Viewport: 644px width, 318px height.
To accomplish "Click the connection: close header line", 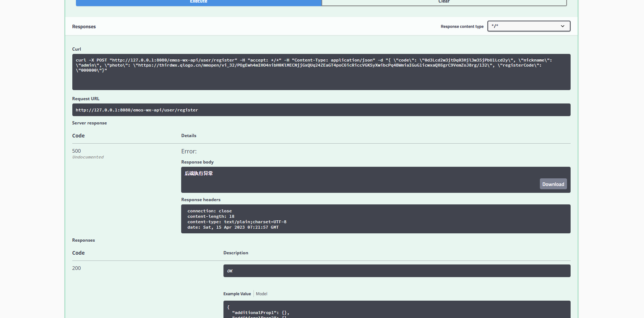I will [x=209, y=211].
